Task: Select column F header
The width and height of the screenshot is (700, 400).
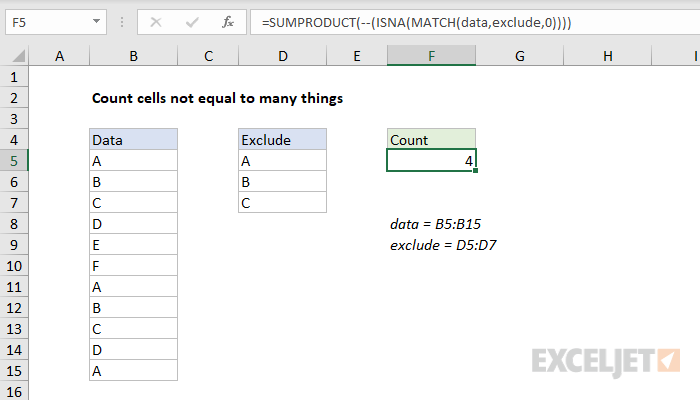Action: pyautogui.click(x=431, y=57)
